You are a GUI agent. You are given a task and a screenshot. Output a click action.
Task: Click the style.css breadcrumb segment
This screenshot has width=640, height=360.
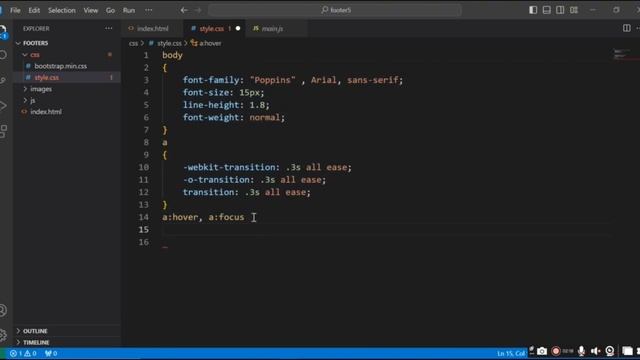tap(169, 43)
